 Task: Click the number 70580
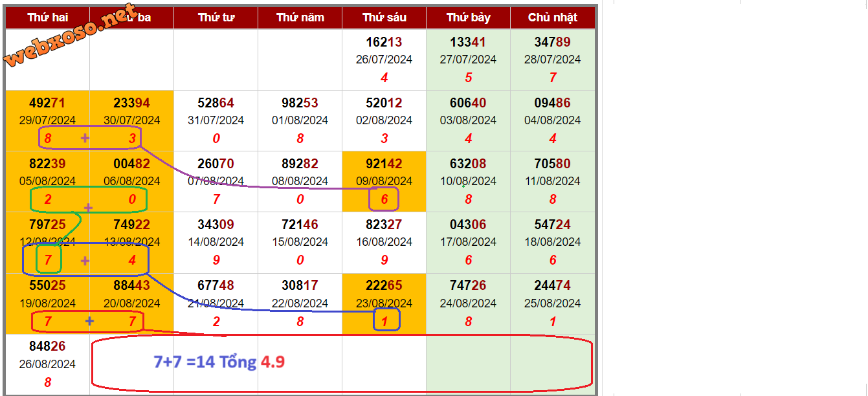coord(553,164)
